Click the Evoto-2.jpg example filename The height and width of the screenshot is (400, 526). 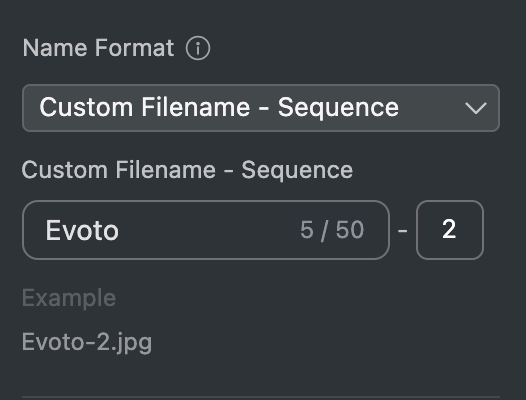click(87, 343)
